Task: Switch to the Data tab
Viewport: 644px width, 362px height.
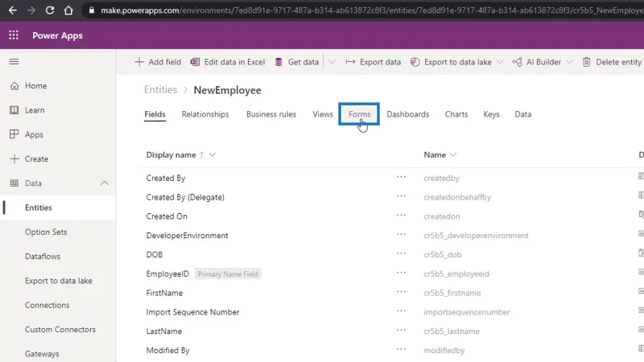Action: [x=522, y=114]
